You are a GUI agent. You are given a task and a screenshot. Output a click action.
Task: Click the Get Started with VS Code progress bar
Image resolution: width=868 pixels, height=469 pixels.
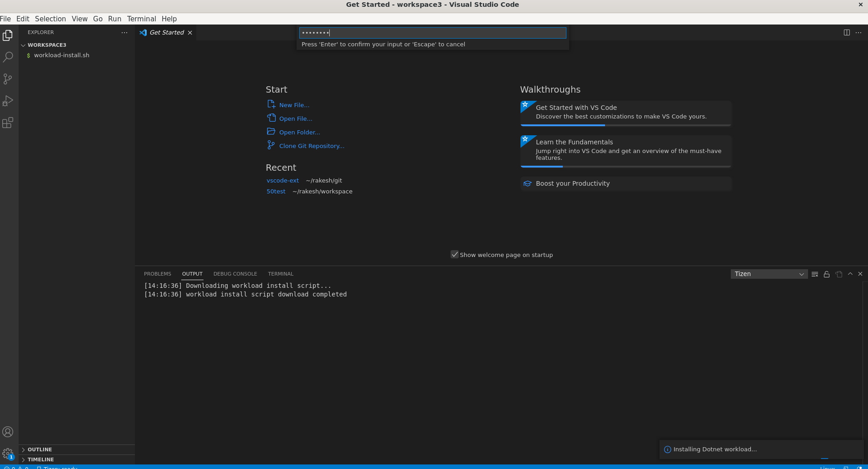coord(563,125)
